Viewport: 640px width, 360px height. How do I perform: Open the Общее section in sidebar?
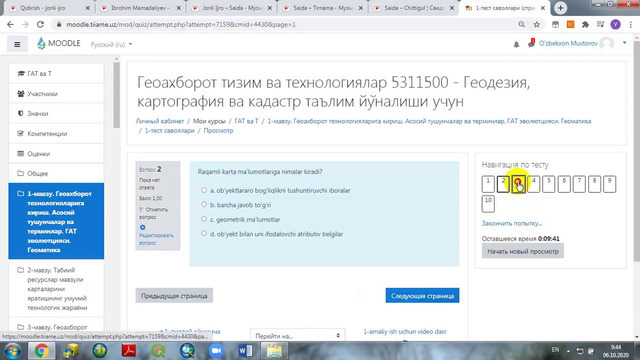coord(56,173)
